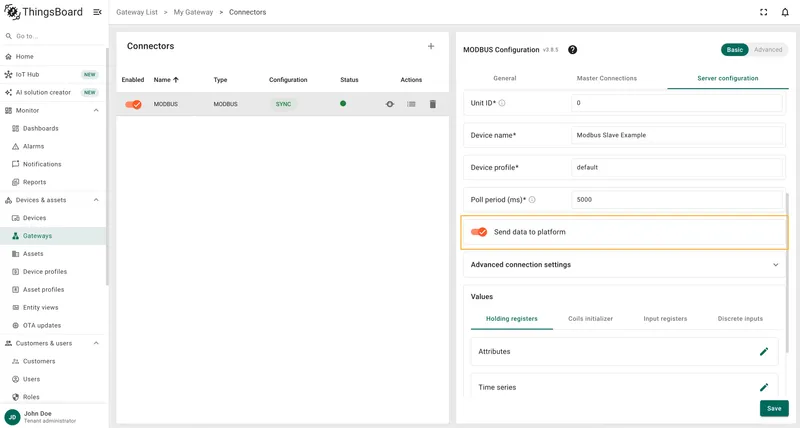Switch to Discrete inputs tab
Viewport: 800px width, 428px height.
click(x=740, y=319)
